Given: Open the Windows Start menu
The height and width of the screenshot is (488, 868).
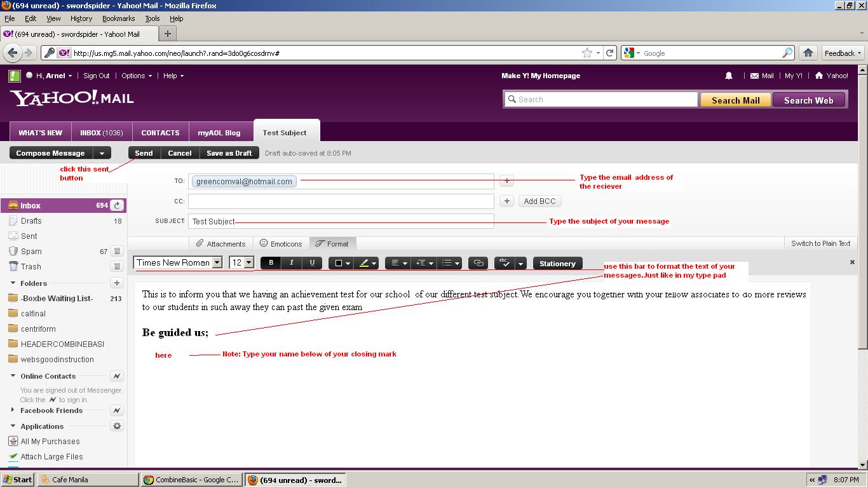Looking at the screenshot, I should point(17,480).
